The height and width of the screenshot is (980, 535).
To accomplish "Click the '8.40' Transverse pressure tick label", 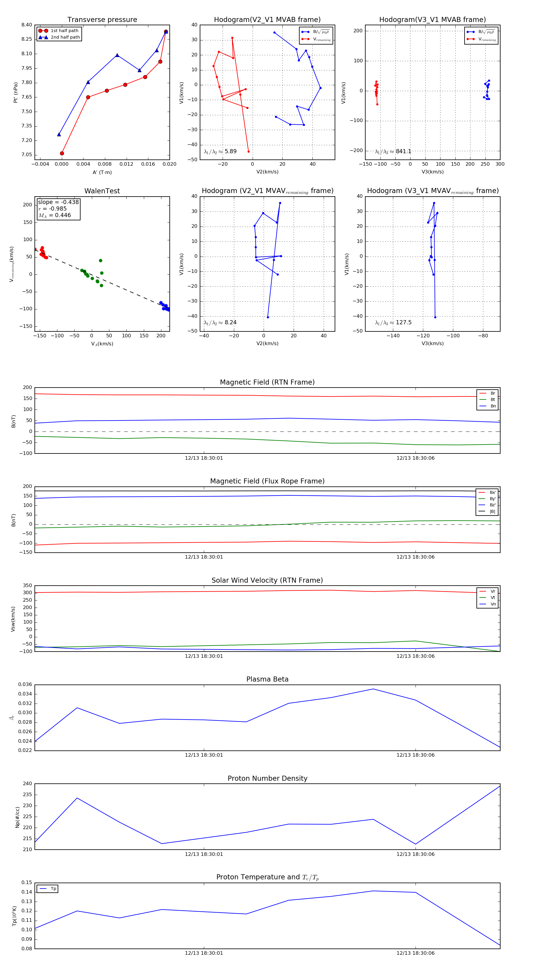I will (27, 25).
